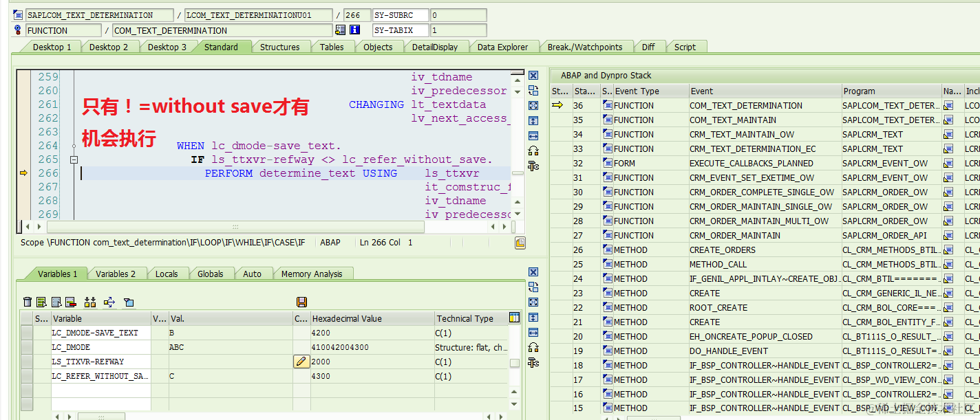
Task: Click bottom tool icon beside source code panel
Action: tap(533, 166)
